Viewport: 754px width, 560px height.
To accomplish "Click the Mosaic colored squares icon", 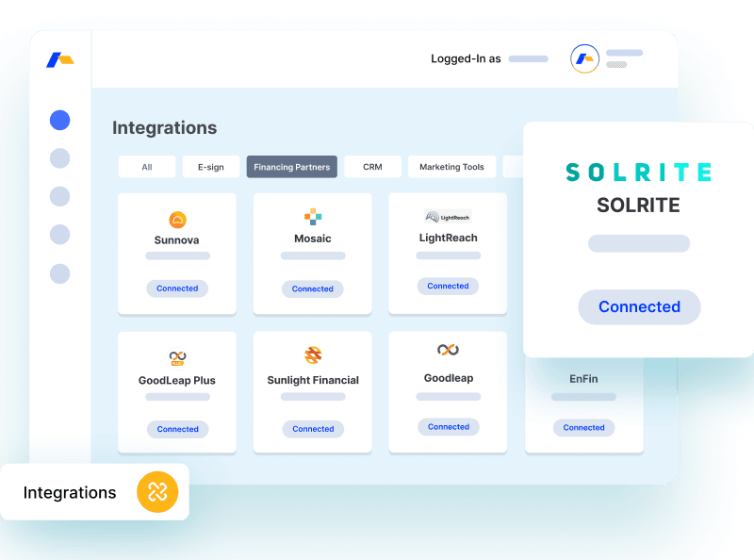I will pyautogui.click(x=313, y=217).
